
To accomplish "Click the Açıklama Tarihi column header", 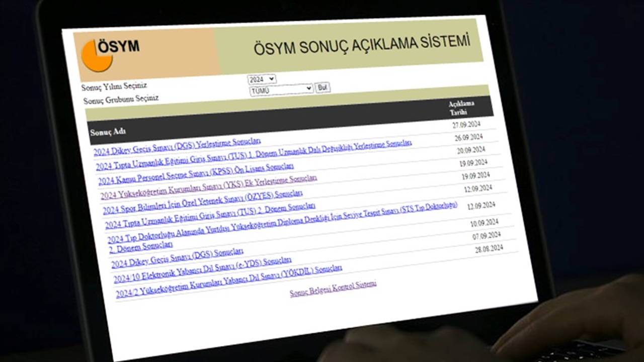I will point(461,108).
